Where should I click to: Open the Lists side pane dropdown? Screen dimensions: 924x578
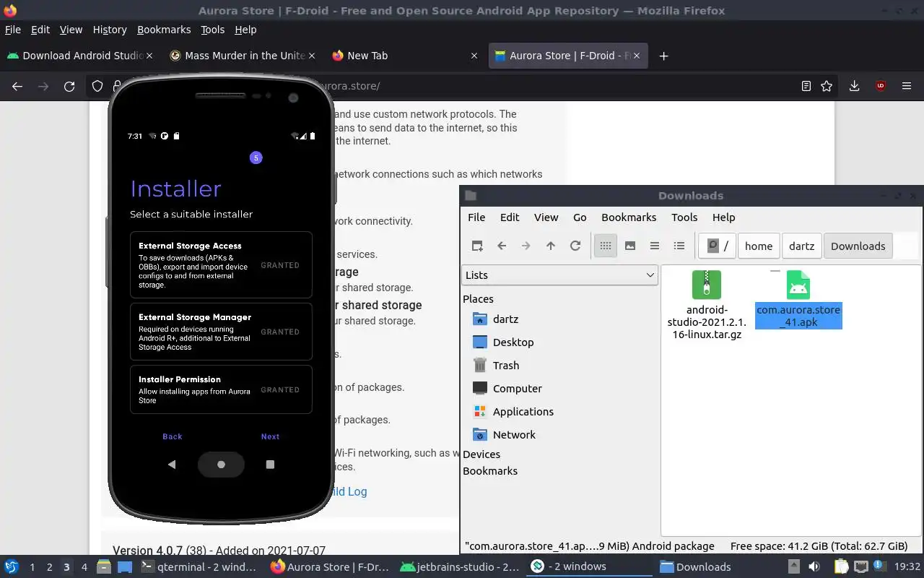[559, 275]
